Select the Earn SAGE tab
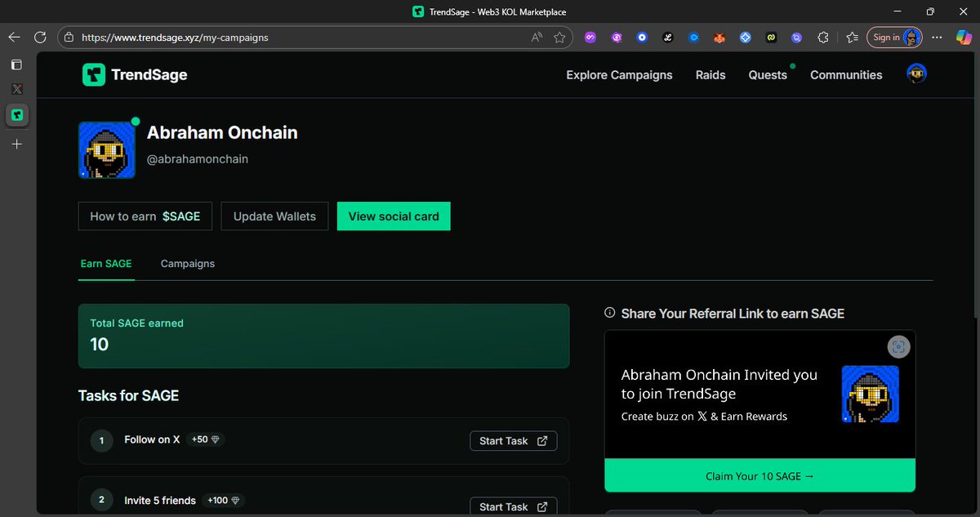Viewport: 980px width, 517px height. [x=106, y=264]
